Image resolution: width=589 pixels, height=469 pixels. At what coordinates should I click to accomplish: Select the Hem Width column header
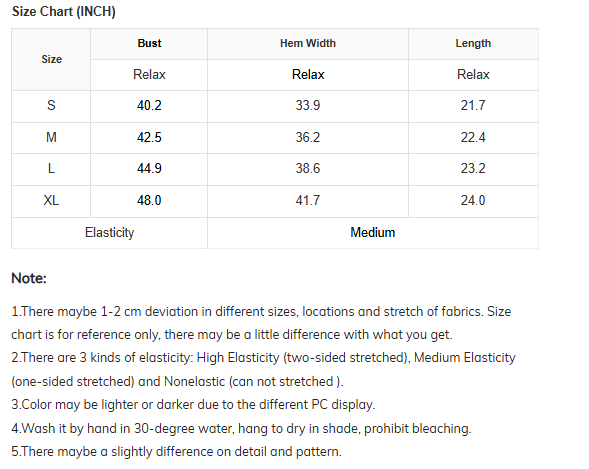(x=308, y=43)
